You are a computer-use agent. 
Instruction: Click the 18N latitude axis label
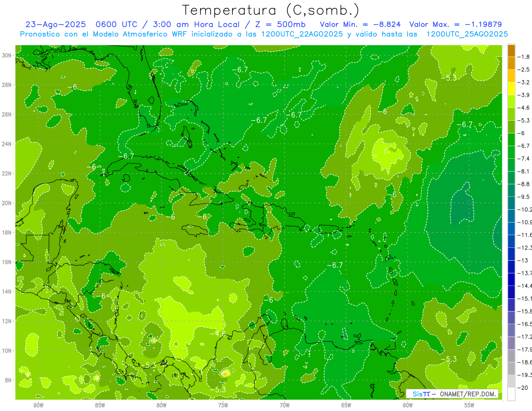tap(7, 232)
